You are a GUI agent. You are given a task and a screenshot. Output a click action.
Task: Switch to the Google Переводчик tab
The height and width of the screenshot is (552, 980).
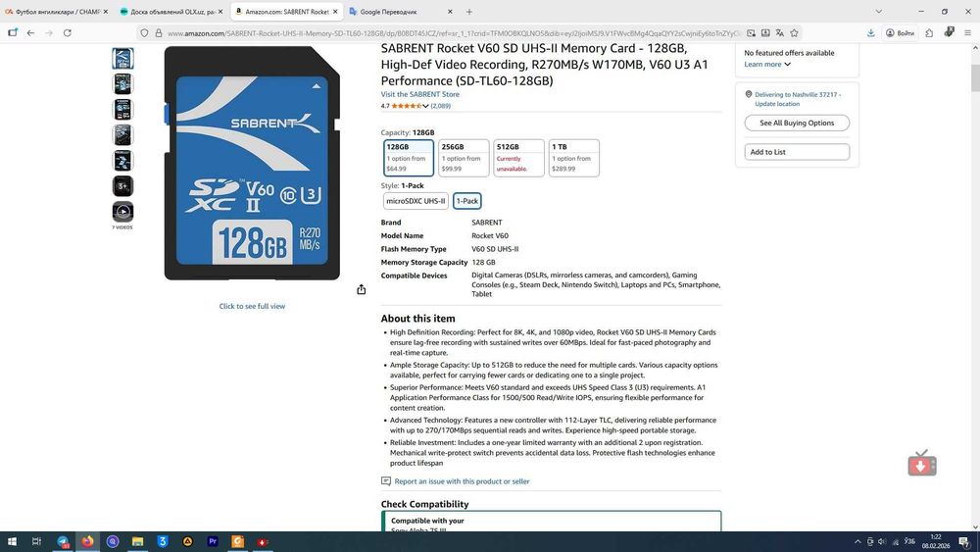pyautogui.click(x=400, y=11)
